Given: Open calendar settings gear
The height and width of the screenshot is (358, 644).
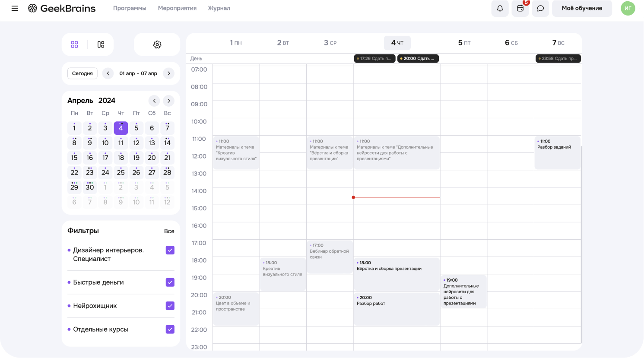Looking at the screenshot, I should tap(157, 44).
